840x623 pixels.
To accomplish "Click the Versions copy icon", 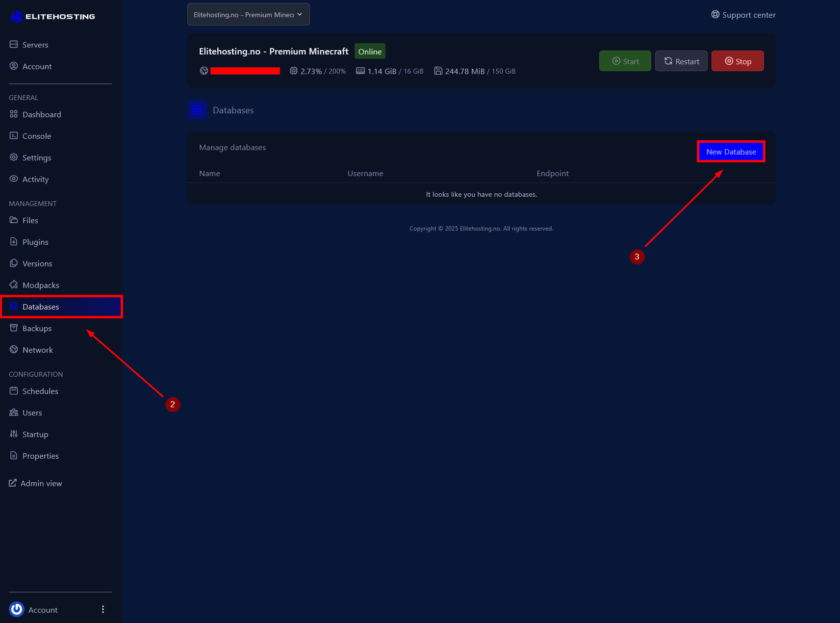I will (14, 263).
